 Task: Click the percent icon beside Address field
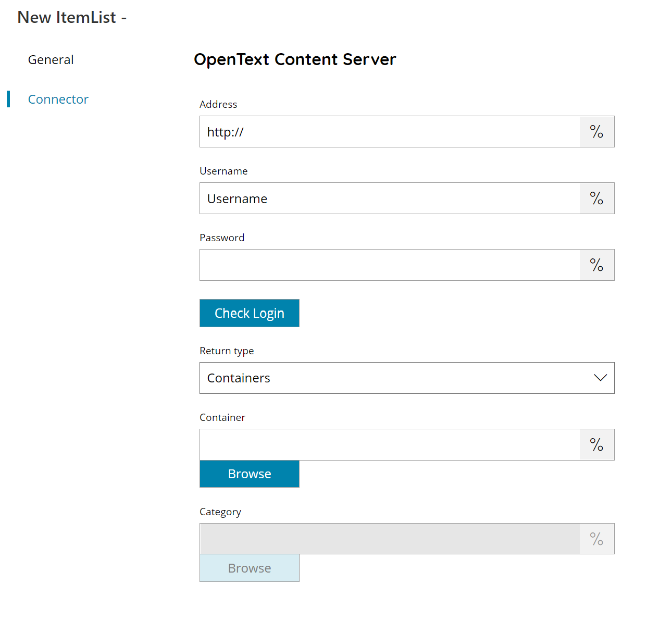pyautogui.click(x=597, y=132)
